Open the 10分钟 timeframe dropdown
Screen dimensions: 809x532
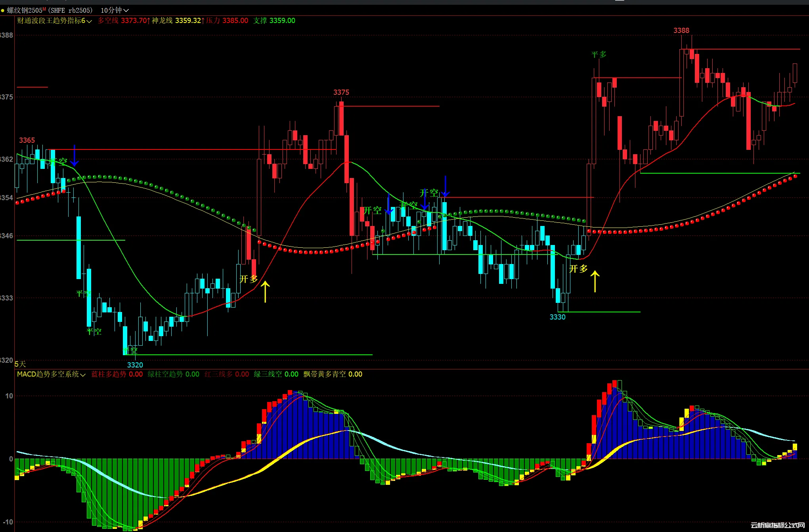coord(115,10)
